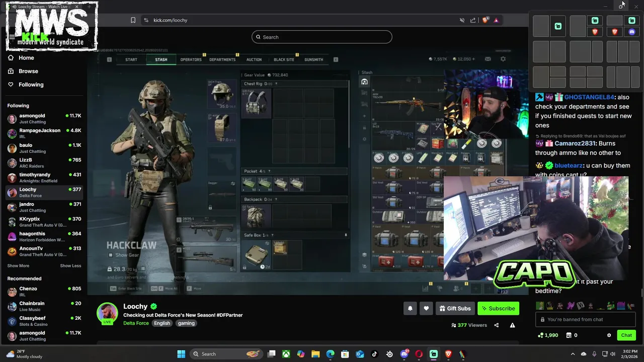Image resolution: width=644 pixels, height=362 pixels.
Task: Open the chat shop icon
Action: pyautogui.click(x=569, y=335)
